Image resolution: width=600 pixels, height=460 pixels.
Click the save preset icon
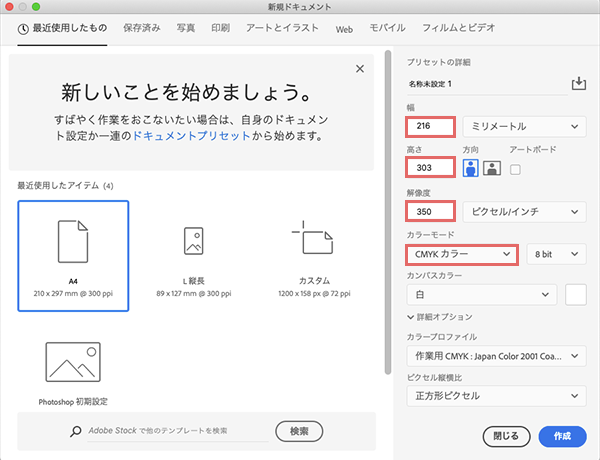tap(579, 83)
